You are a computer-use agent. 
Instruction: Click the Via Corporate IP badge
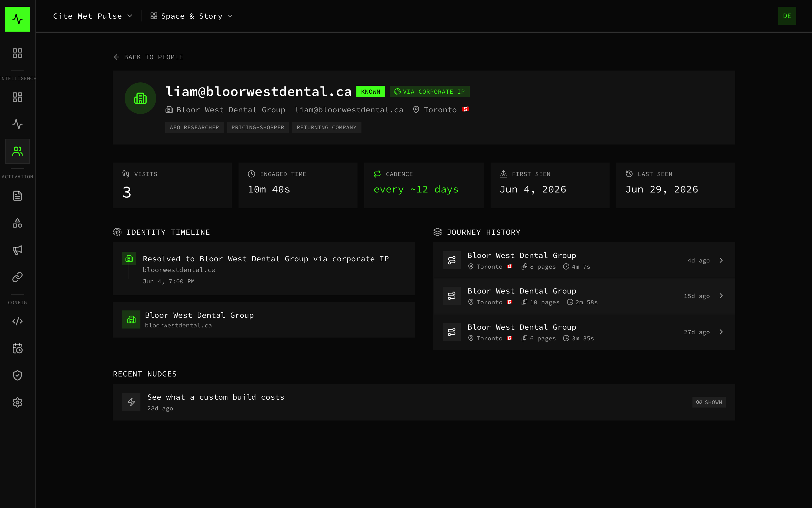click(x=429, y=92)
